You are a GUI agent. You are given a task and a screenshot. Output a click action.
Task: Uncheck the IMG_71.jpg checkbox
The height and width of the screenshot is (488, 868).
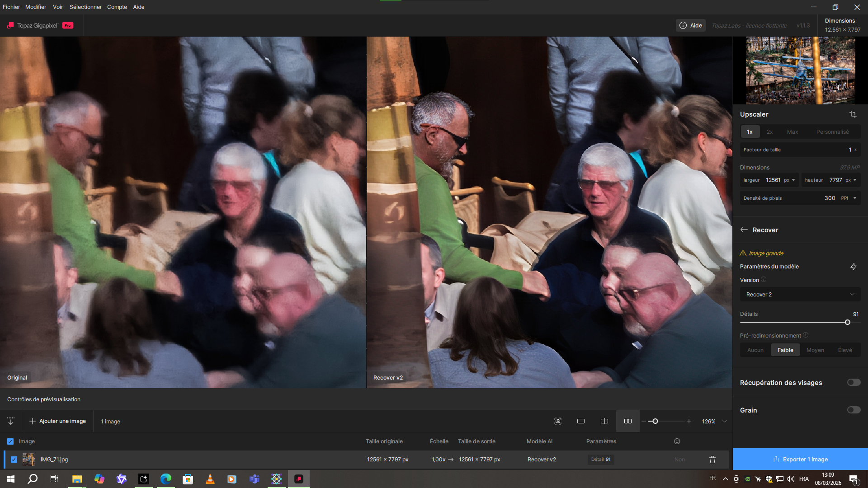pos(14,460)
